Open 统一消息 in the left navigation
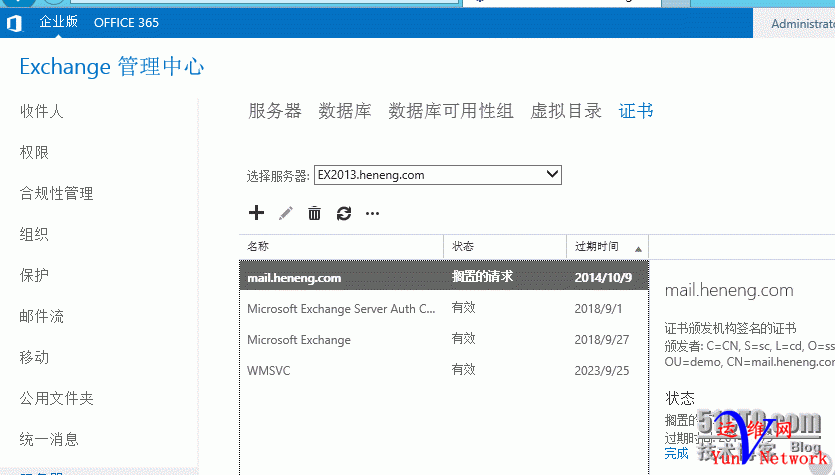Screen dimensions: 835x475 click(x=49, y=439)
